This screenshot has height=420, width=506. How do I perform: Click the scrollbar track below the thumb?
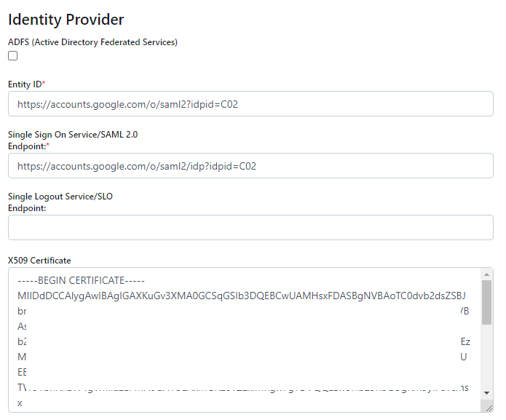click(486, 357)
